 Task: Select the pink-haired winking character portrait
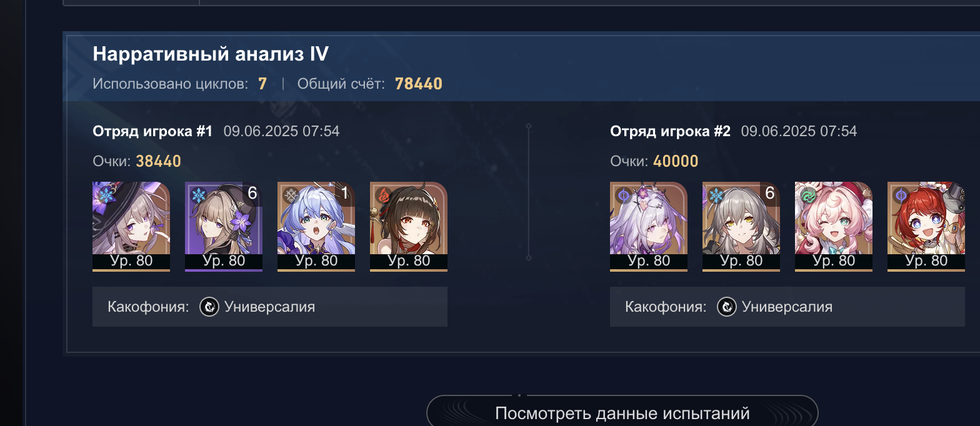834,227
